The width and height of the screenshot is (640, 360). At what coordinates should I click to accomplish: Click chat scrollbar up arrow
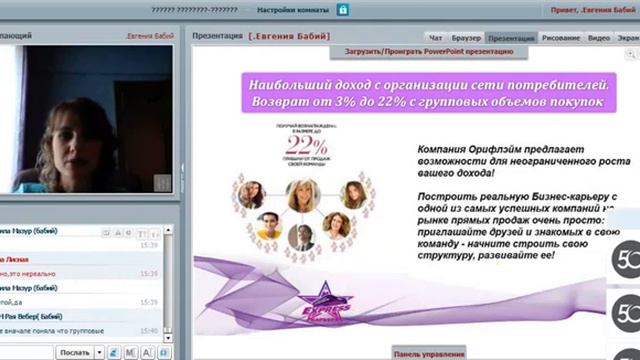tap(168, 230)
